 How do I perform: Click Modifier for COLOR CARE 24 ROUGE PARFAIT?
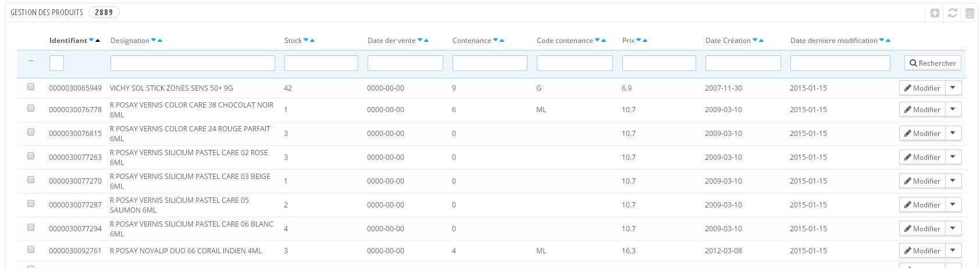pyautogui.click(x=922, y=133)
